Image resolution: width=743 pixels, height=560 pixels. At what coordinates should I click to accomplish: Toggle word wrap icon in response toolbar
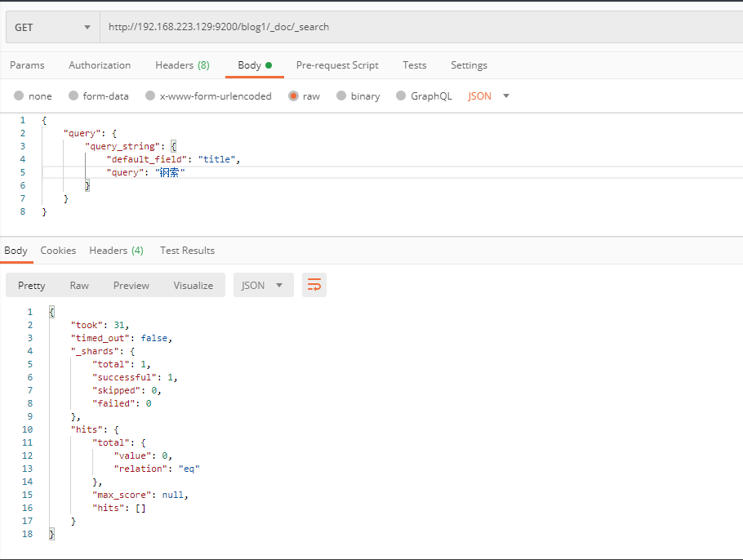coord(314,285)
